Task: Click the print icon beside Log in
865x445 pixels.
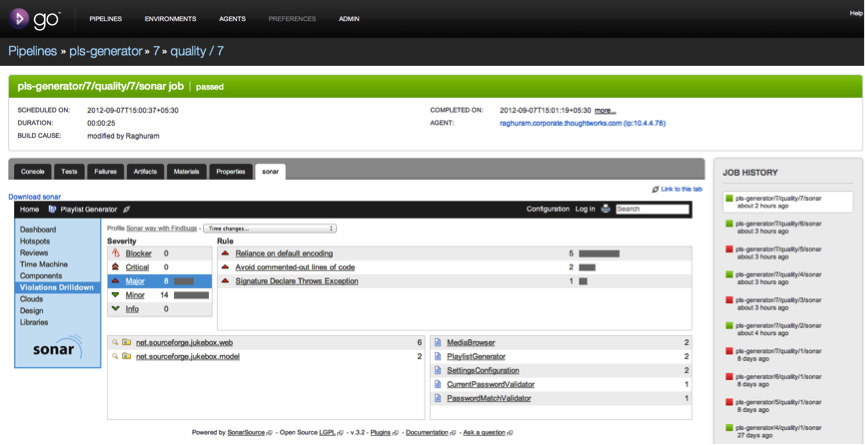Action: [x=605, y=209]
